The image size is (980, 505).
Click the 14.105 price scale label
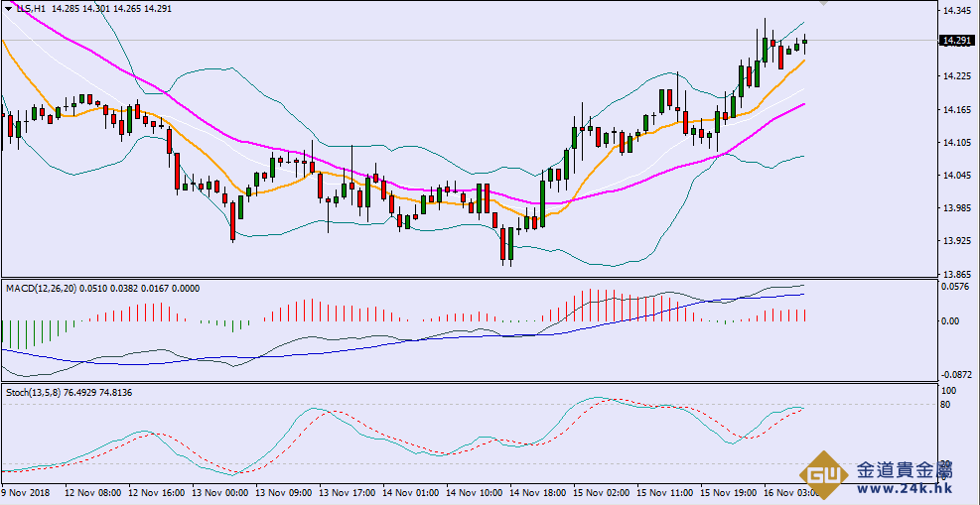[x=956, y=143]
